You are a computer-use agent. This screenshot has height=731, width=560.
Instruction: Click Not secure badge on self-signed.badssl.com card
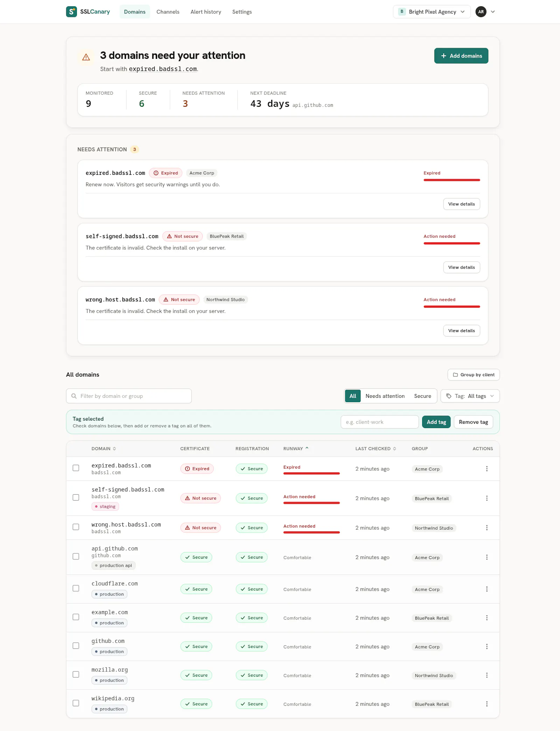pyautogui.click(x=182, y=236)
